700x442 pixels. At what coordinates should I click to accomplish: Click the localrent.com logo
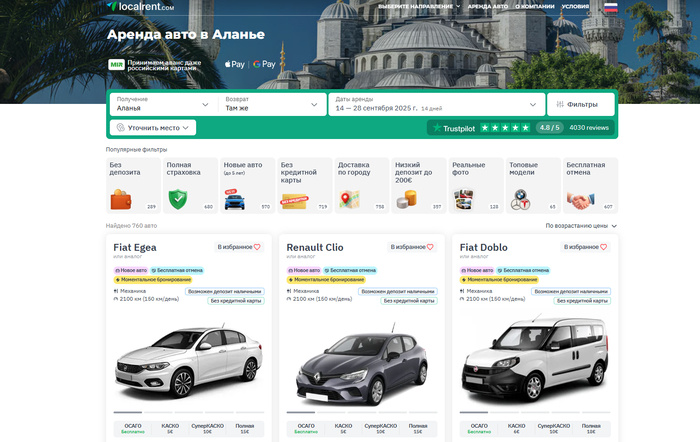pos(140,6)
